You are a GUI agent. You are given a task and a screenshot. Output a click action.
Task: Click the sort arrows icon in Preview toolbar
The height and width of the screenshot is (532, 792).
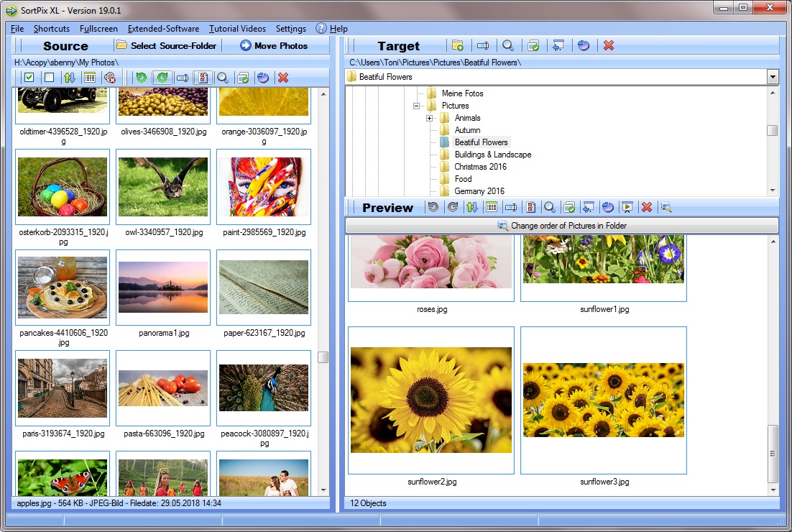(471, 207)
